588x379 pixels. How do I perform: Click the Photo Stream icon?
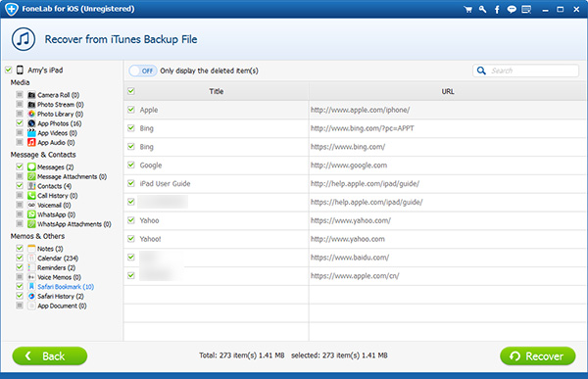31,104
